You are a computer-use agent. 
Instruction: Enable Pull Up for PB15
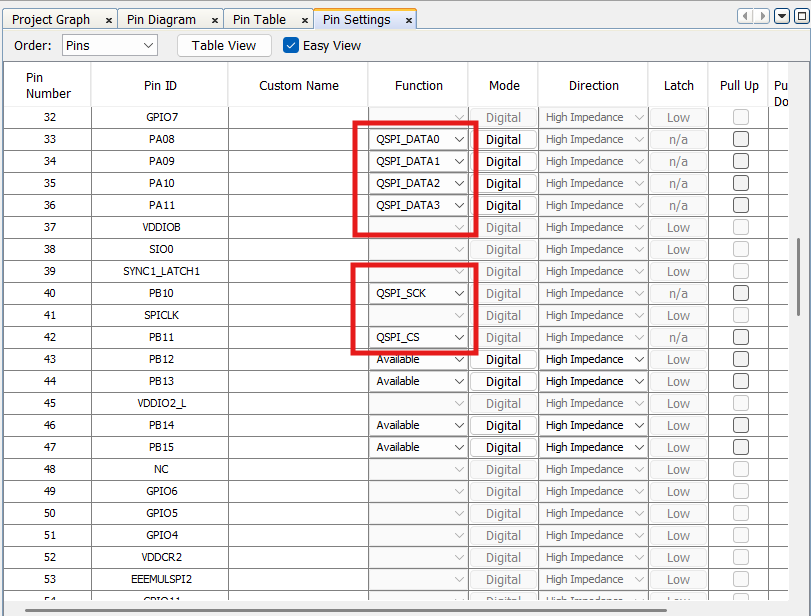741,447
